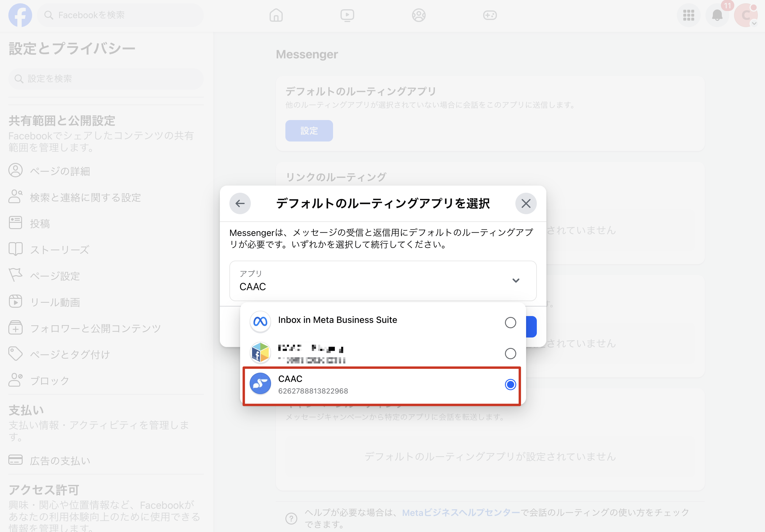Click the 支払い section heading
The width and height of the screenshot is (765, 532).
pyautogui.click(x=26, y=410)
